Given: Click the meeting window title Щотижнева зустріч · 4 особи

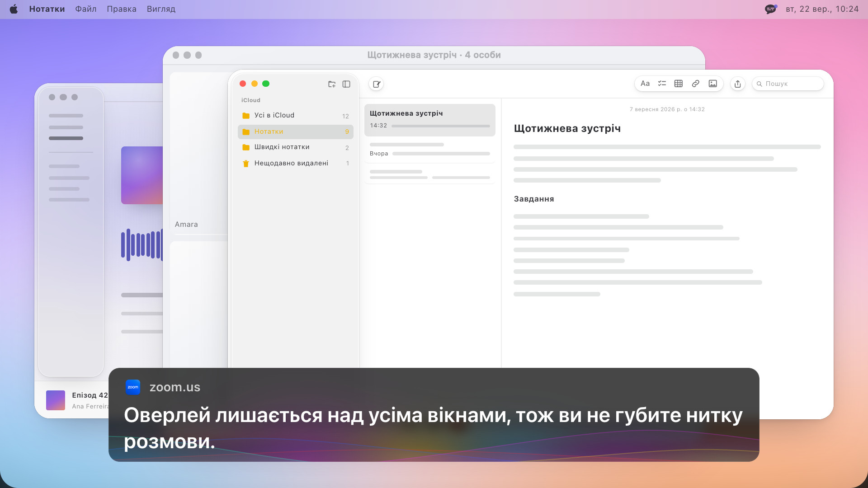Looking at the screenshot, I should (x=434, y=55).
